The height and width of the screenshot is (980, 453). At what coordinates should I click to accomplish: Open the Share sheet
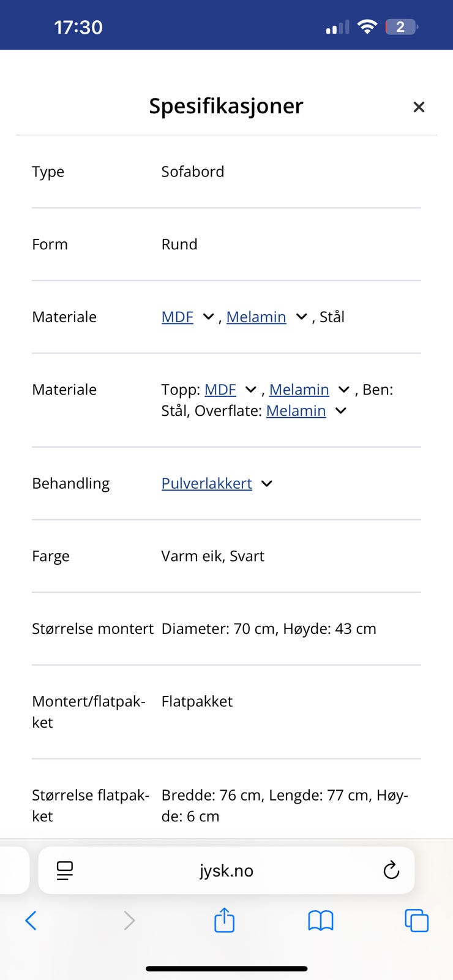point(224,920)
